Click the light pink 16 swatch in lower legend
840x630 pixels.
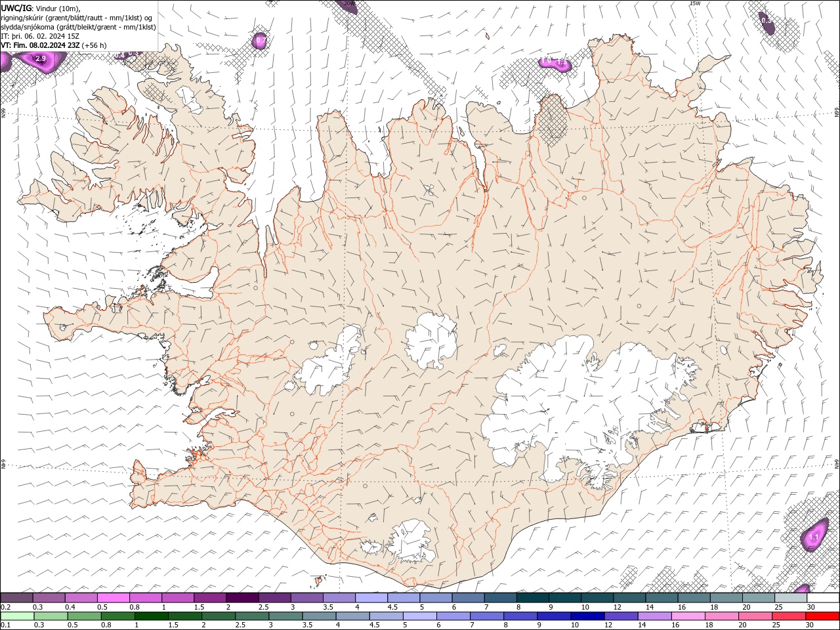(x=687, y=616)
